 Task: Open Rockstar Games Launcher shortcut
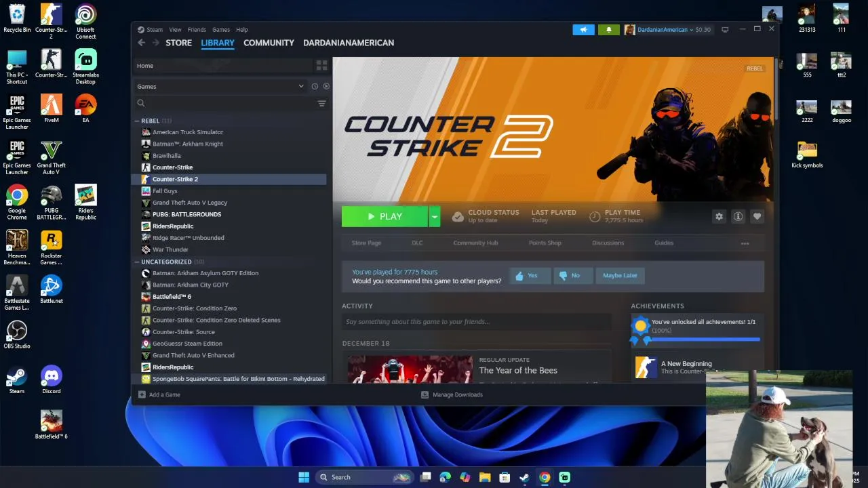[52, 247]
